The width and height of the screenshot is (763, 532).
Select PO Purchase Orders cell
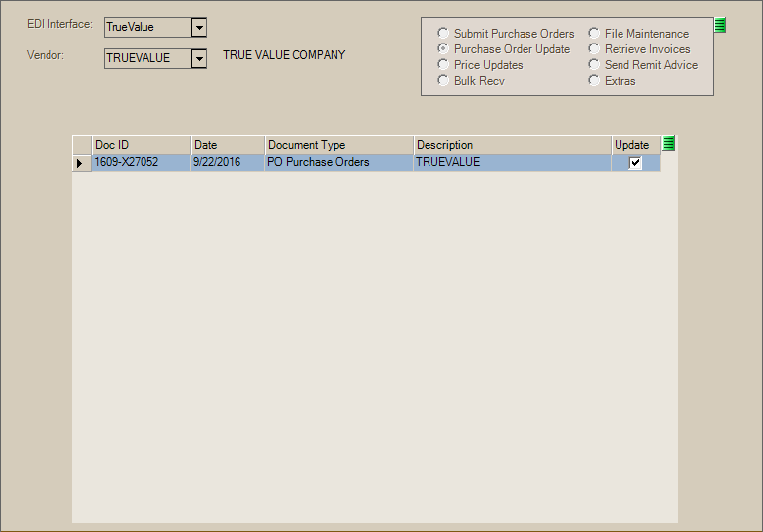[x=339, y=163]
